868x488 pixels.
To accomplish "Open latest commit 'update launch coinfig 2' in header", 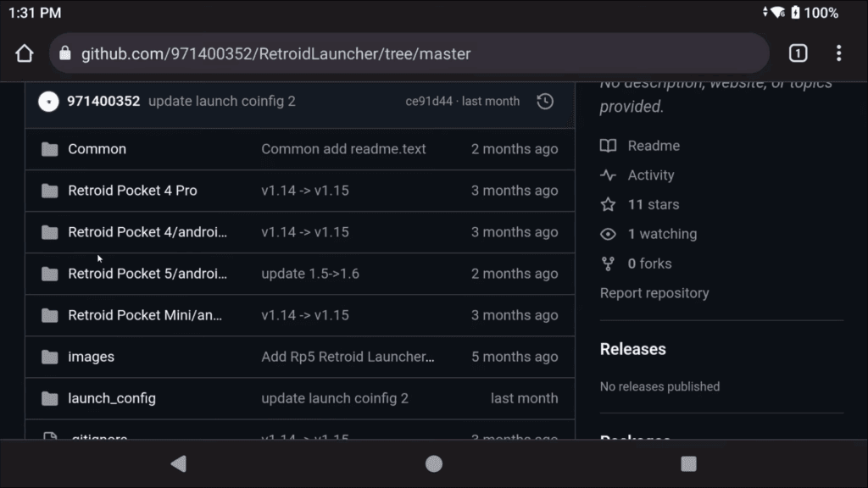I will coord(222,102).
